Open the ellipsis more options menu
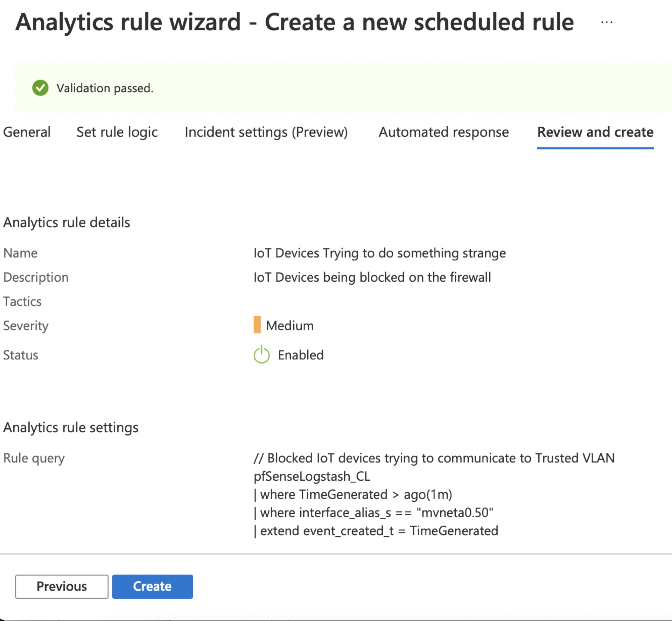The width and height of the screenshot is (672, 621). [x=607, y=22]
